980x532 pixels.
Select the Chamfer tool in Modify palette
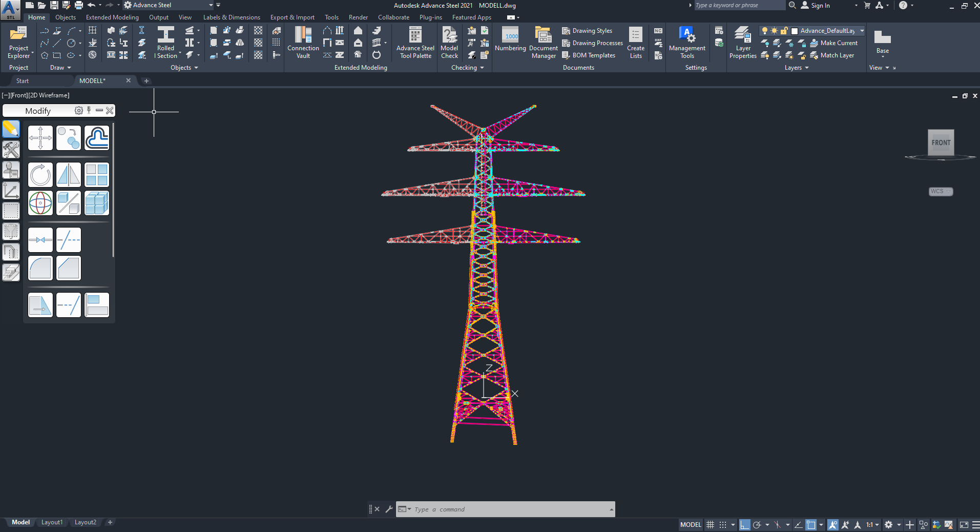(x=69, y=268)
